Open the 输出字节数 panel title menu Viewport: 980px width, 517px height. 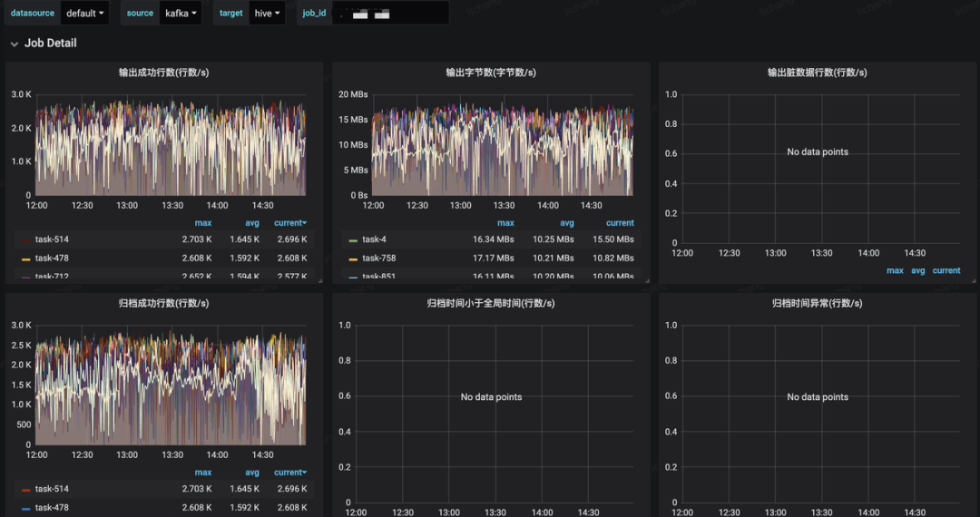point(490,73)
